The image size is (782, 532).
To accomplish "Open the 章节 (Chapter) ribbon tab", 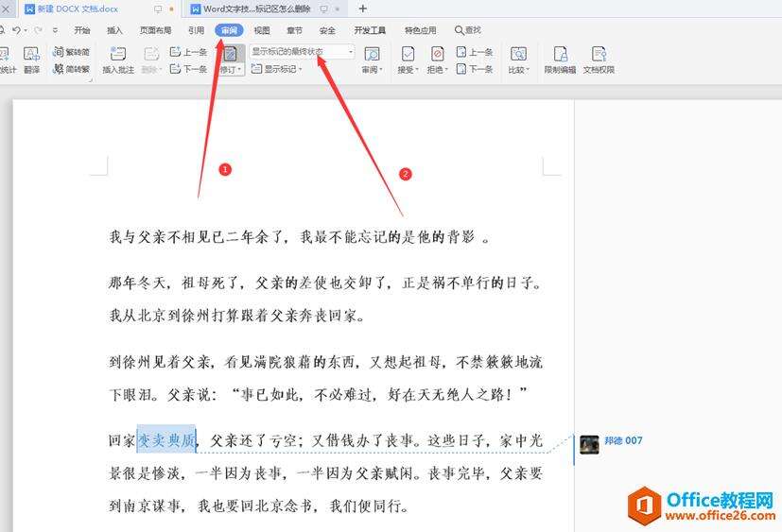I will 294,30.
